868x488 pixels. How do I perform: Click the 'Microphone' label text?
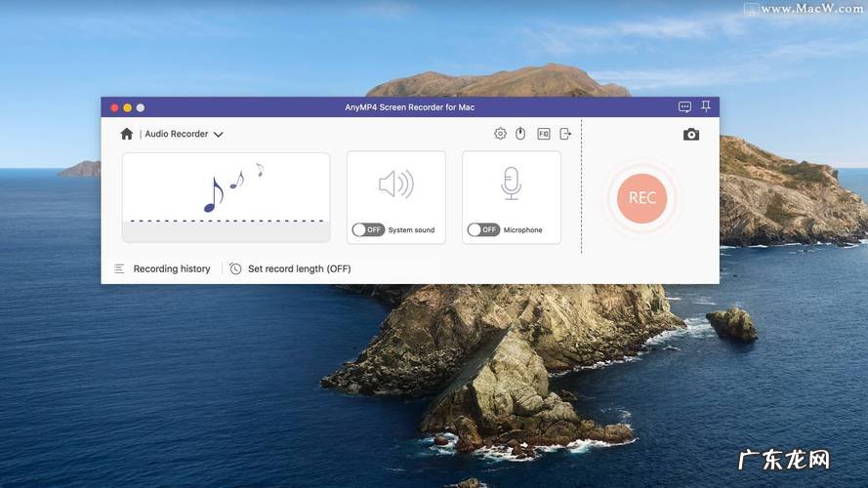(522, 230)
